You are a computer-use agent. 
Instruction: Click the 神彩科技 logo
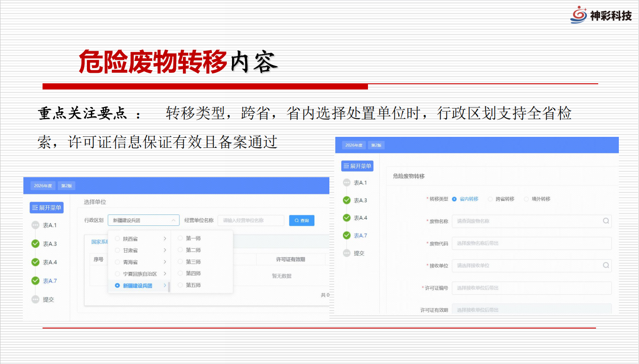pyautogui.click(x=600, y=15)
